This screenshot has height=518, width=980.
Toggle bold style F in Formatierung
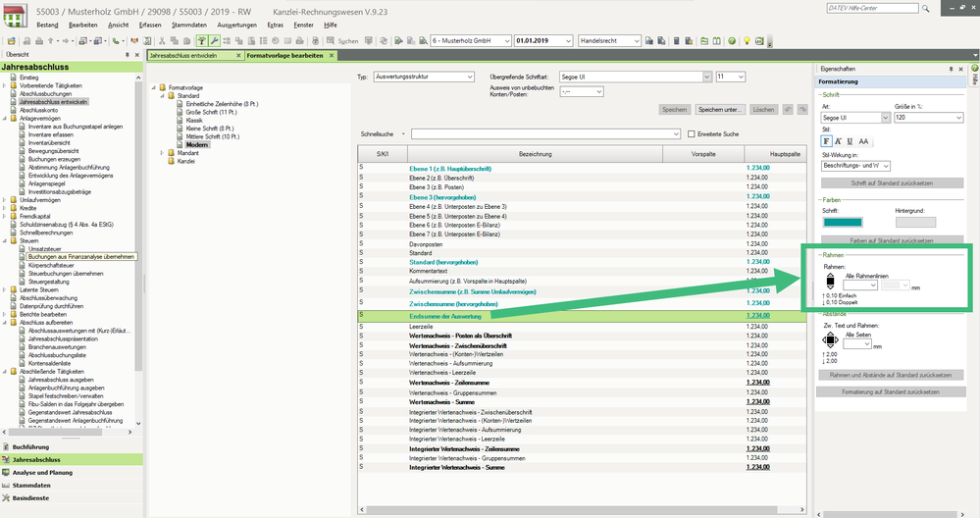(x=826, y=141)
